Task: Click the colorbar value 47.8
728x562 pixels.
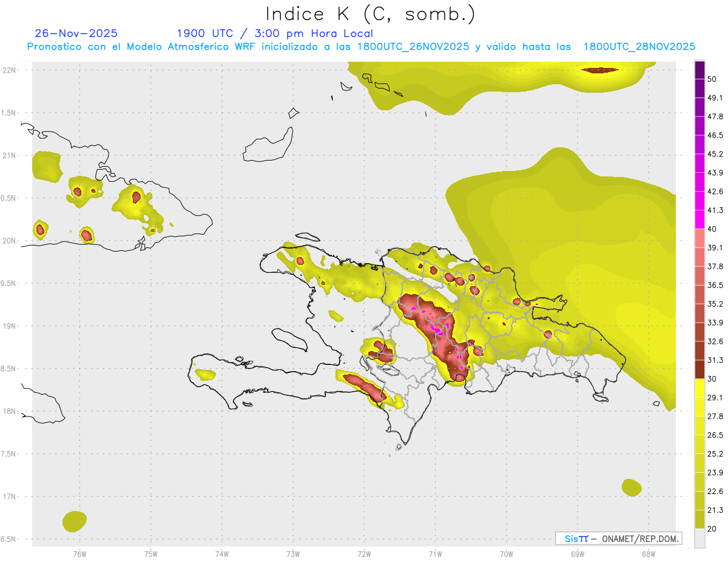Action: point(715,116)
